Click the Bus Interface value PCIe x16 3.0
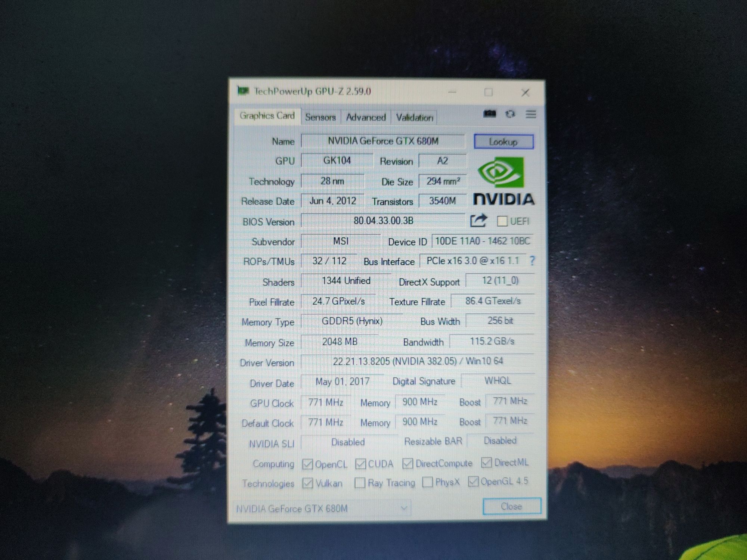The width and height of the screenshot is (747, 560). (473, 261)
